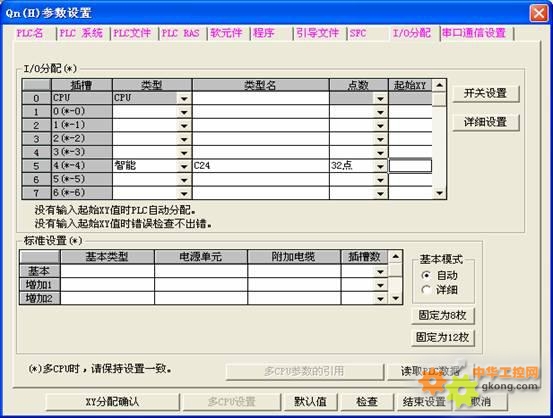Click the XY分配确认 button
This screenshot has height=418, width=553.
(x=113, y=402)
